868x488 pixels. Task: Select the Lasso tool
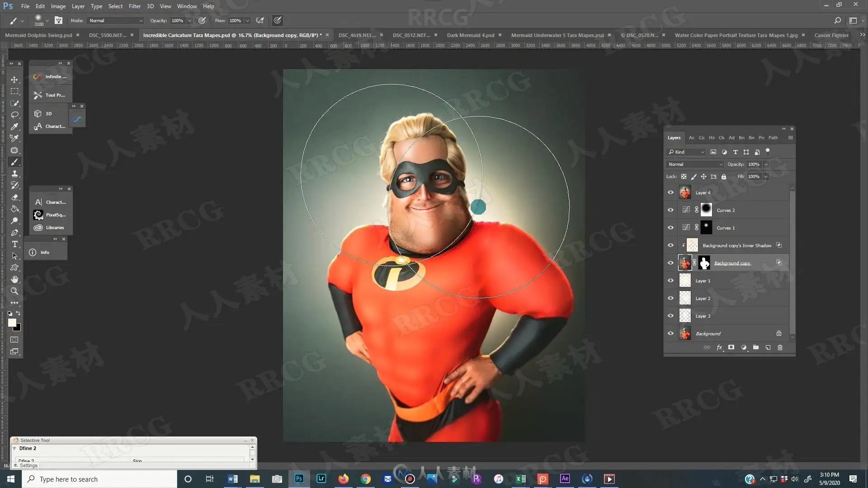pyautogui.click(x=14, y=115)
